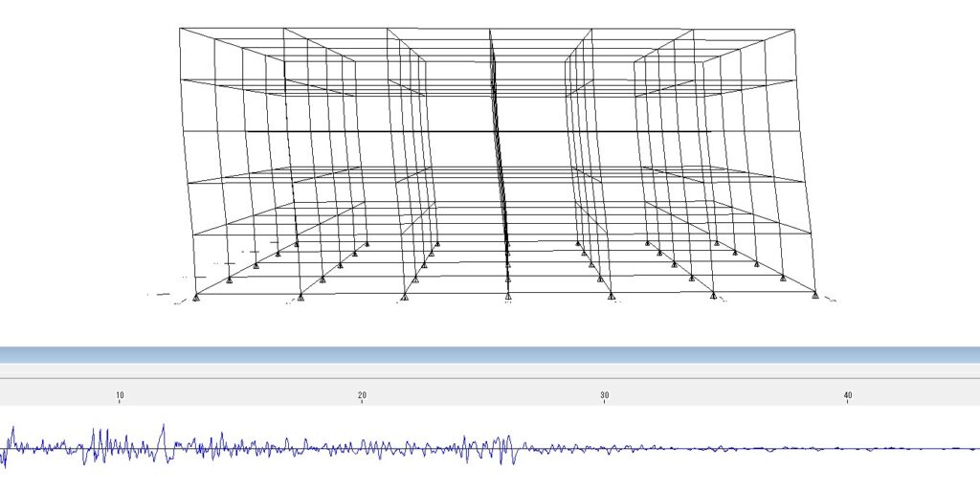Select third front-row support from the left
Screen dimensions: 980x492
(x=404, y=298)
